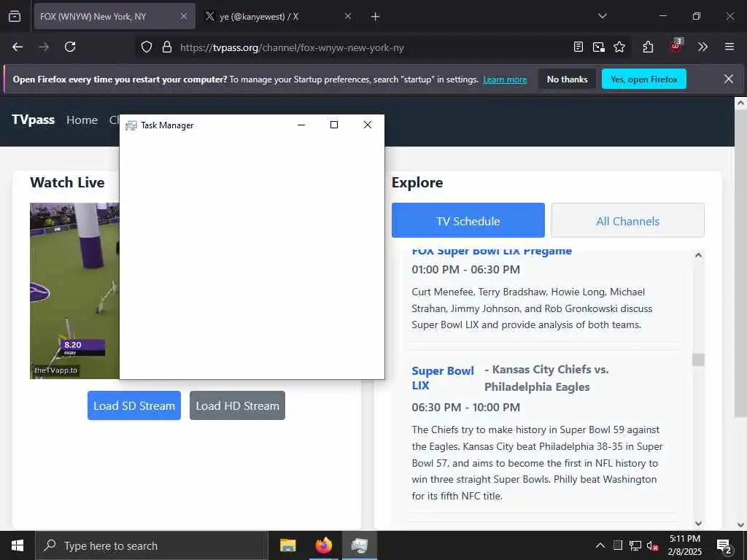This screenshot has width=747, height=560.
Task: Show more toolbar tools chevron
Action: coord(703,47)
